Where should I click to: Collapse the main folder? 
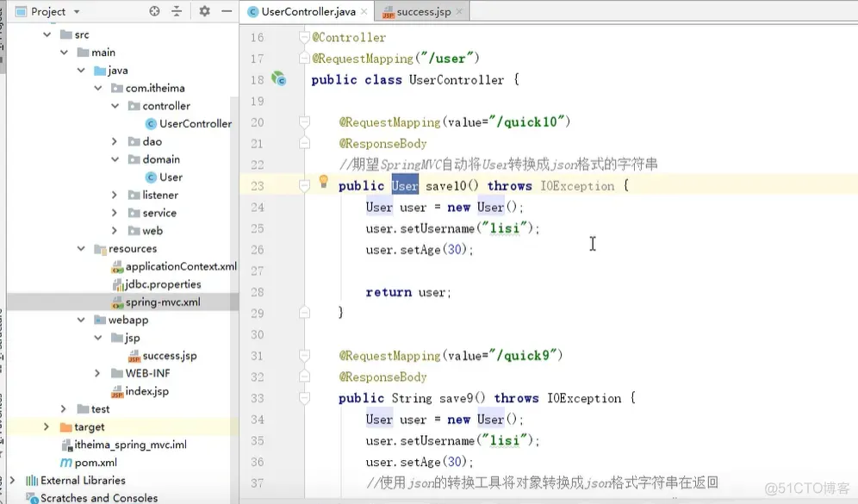coord(64,53)
